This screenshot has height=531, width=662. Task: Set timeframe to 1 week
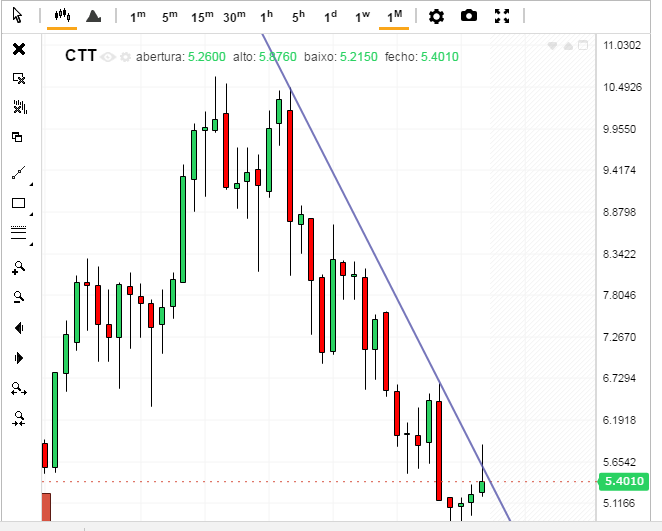[x=362, y=16]
